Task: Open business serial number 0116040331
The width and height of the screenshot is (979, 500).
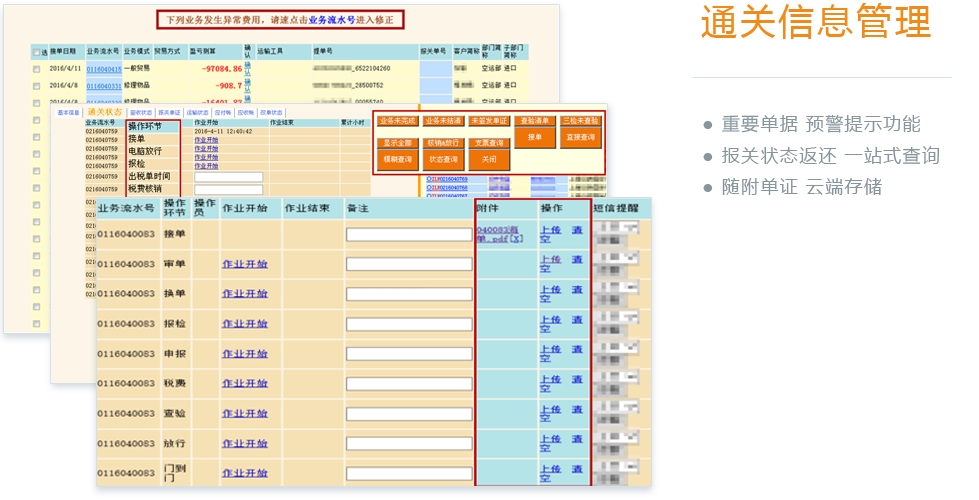Action: [104, 86]
